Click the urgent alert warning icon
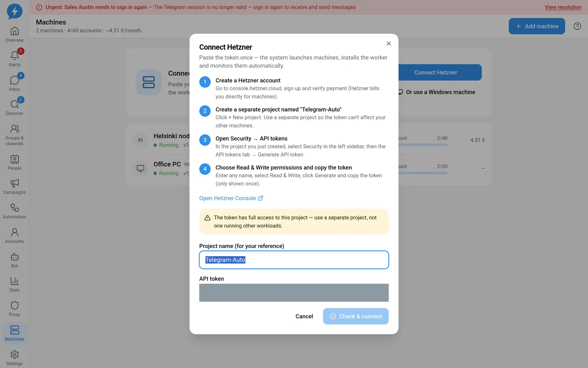 coord(39,7)
